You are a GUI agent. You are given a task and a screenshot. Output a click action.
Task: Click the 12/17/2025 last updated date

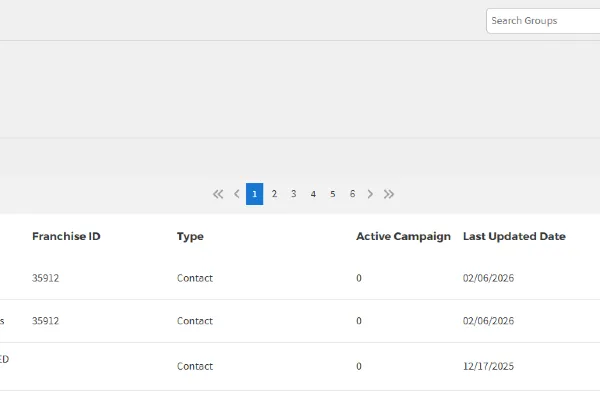click(488, 366)
